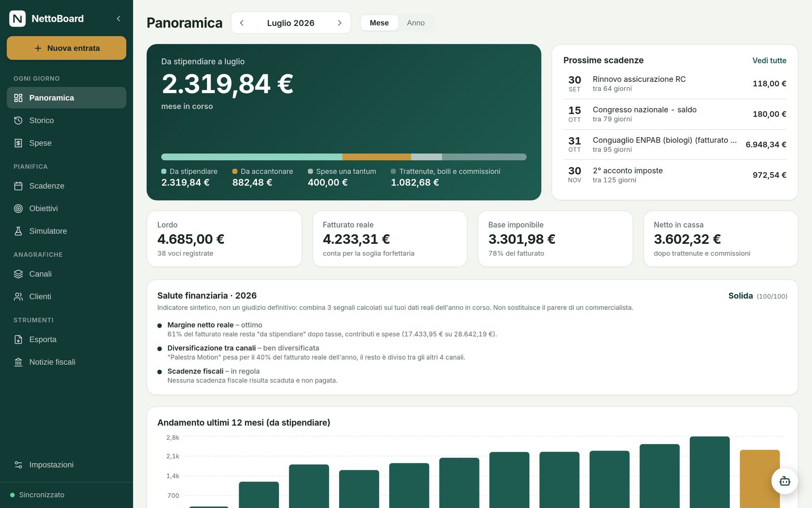Select Spese in the sidebar
Viewport: 812px width, 508px height.
(x=66, y=143)
